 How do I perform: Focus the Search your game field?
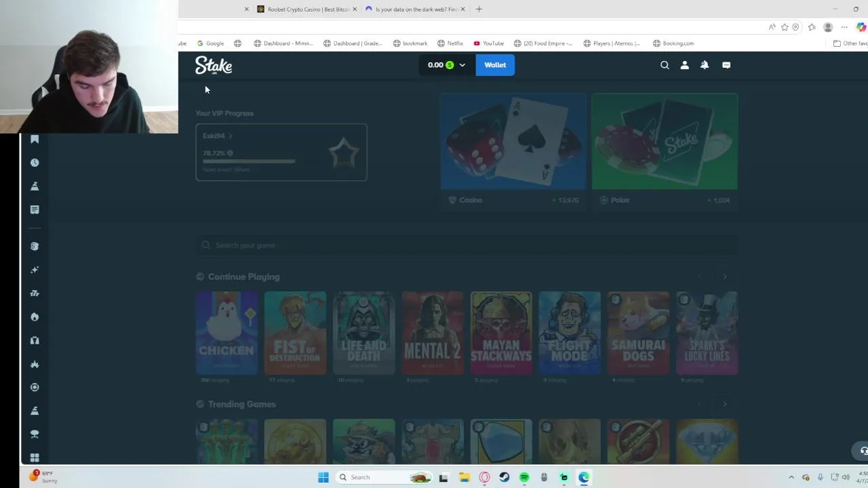click(467, 245)
